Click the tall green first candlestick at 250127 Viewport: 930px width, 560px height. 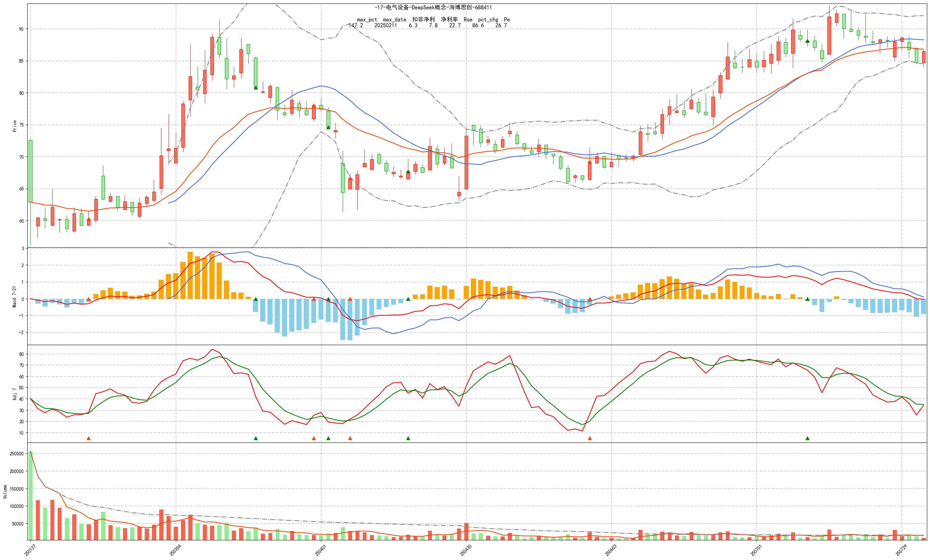(x=30, y=171)
